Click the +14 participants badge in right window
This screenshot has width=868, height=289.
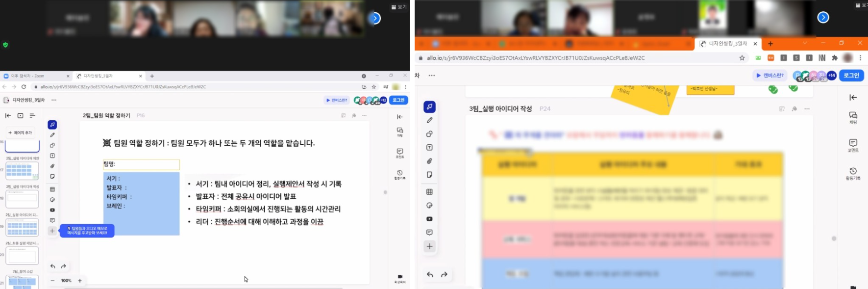point(832,76)
